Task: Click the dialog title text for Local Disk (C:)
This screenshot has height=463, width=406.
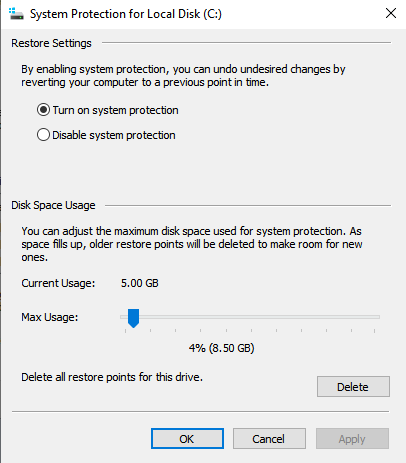Action: point(126,14)
